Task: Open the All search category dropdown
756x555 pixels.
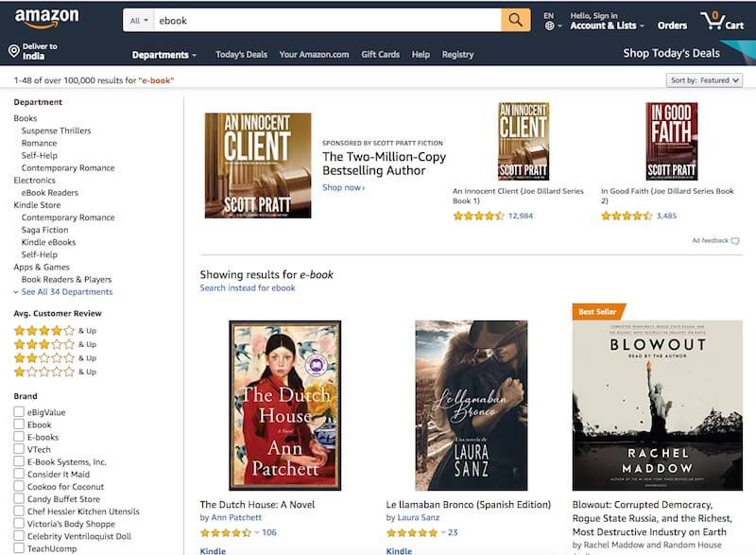Action: (139, 21)
